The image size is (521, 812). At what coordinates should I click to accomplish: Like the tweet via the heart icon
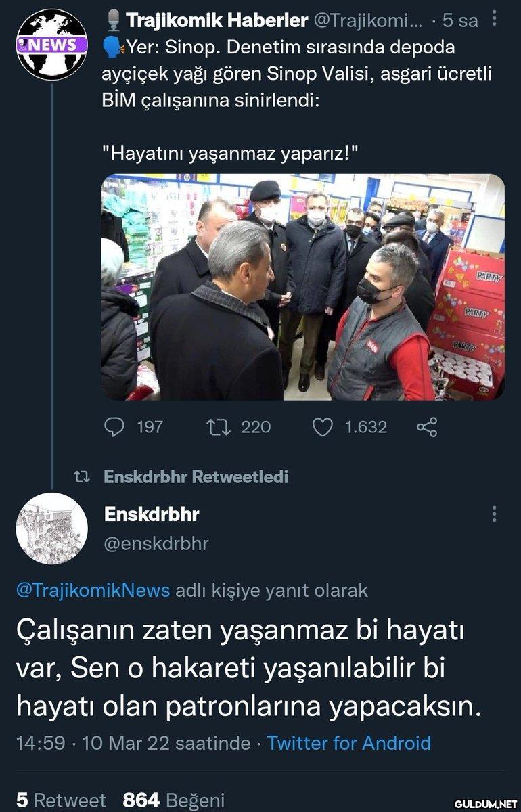(323, 427)
